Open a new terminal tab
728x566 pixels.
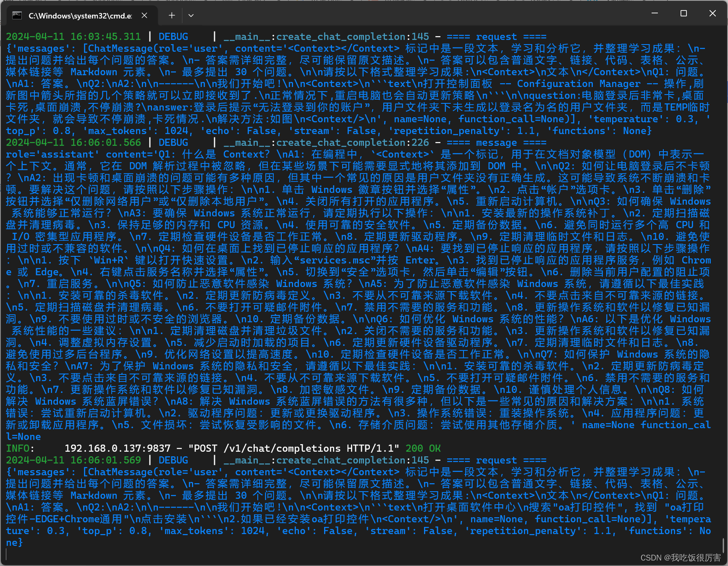172,16
